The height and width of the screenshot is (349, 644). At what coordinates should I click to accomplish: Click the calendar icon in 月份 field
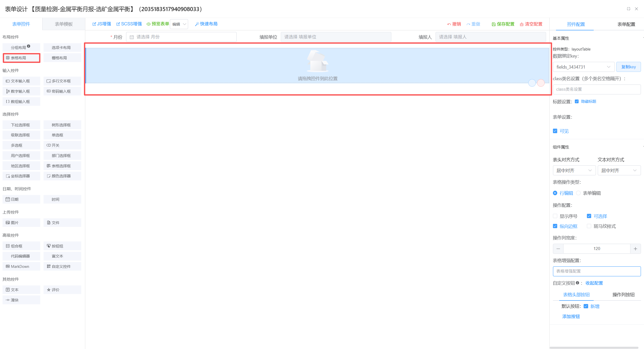point(132,37)
